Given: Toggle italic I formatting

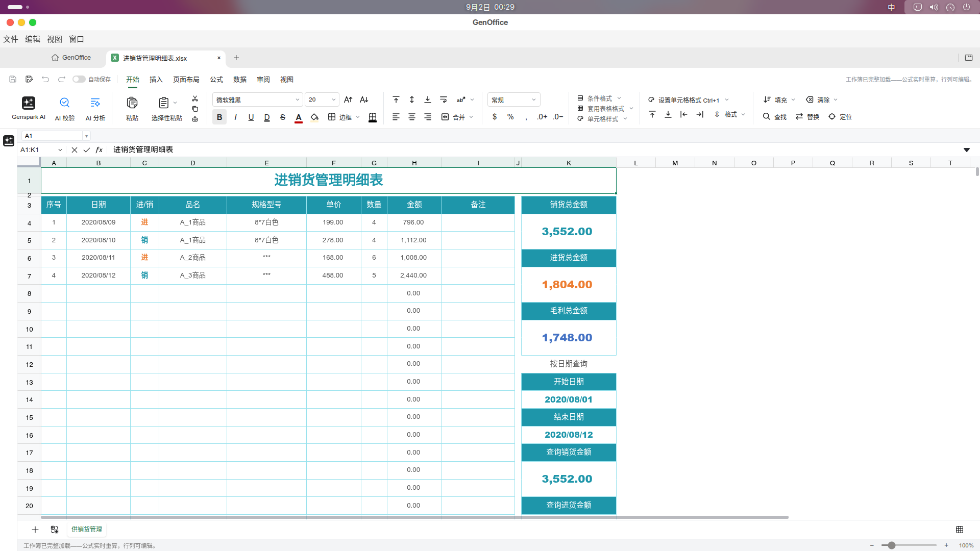Looking at the screenshot, I should pos(235,117).
